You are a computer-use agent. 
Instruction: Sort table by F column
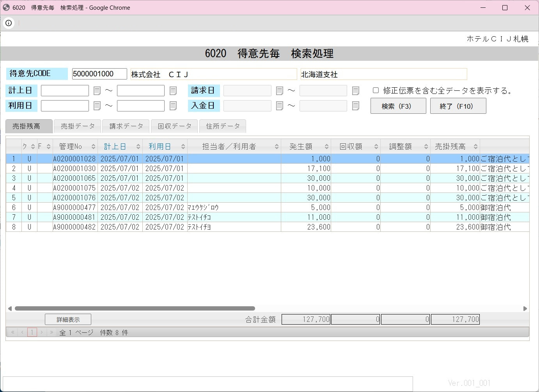click(x=45, y=147)
